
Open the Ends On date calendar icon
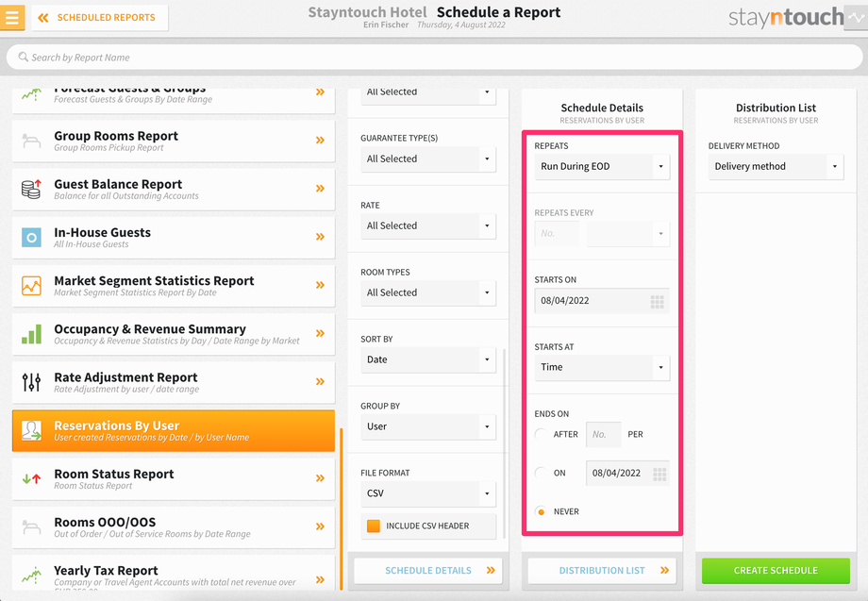(659, 475)
